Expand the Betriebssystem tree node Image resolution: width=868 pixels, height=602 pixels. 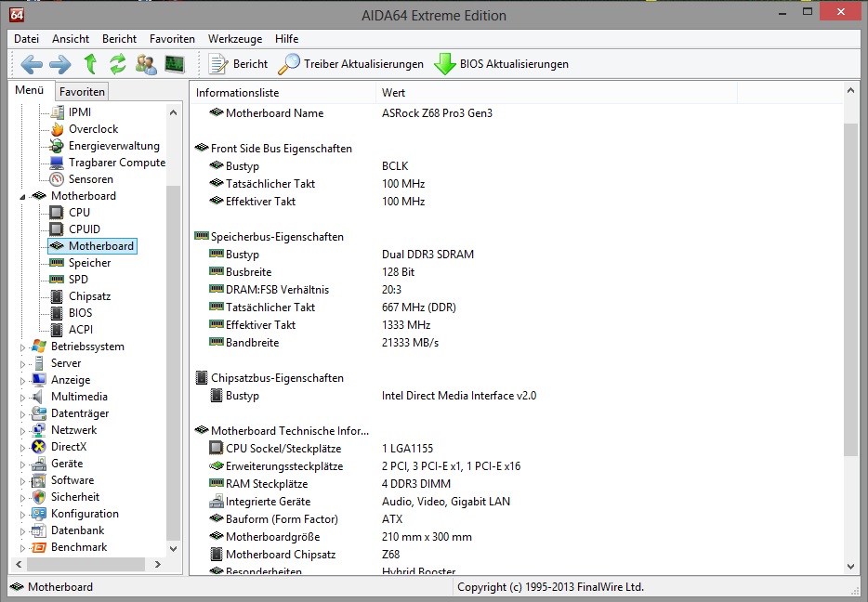(22, 347)
